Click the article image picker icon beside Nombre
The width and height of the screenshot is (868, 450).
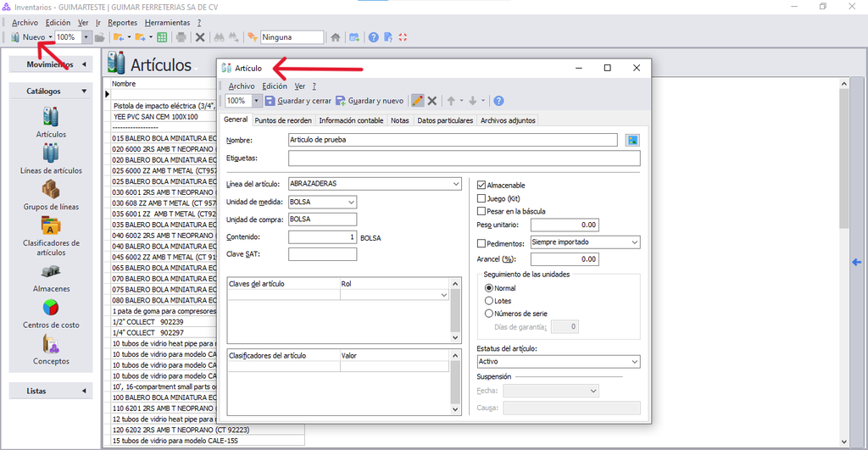632,140
